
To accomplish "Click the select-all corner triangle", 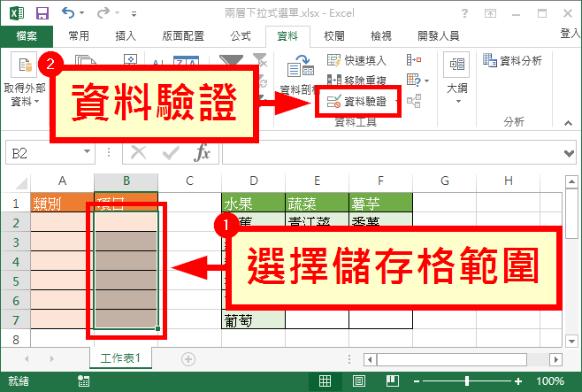I will coord(20,183).
